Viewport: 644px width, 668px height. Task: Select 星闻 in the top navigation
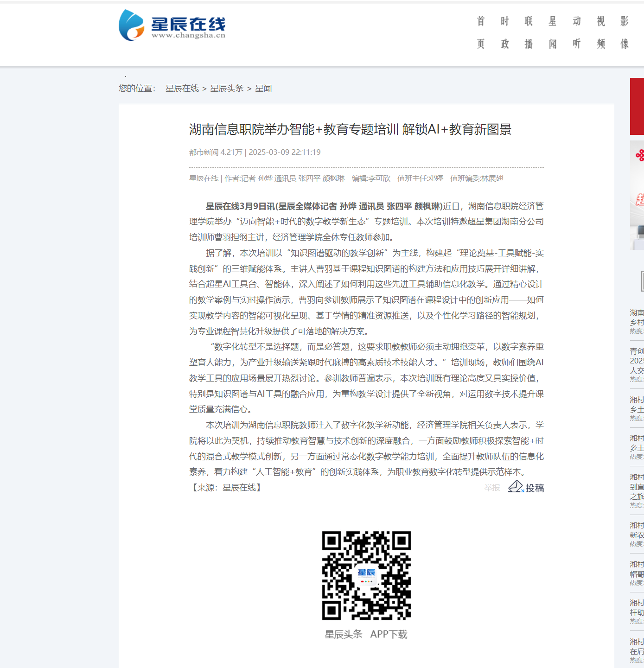tap(553, 32)
